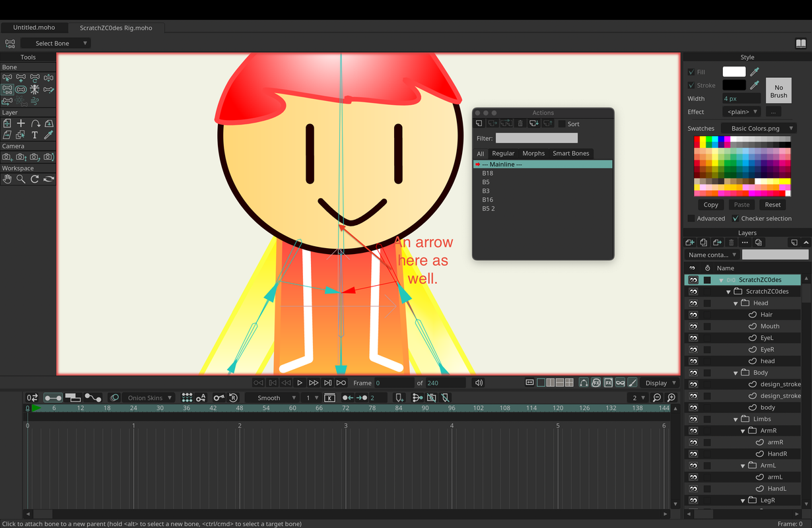Viewport: 812px width, 528px height.
Task: Hide the body layer
Action: click(693, 407)
